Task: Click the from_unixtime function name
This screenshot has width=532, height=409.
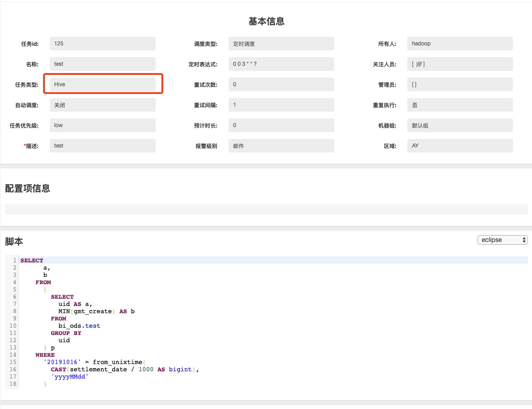Action: [117, 362]
